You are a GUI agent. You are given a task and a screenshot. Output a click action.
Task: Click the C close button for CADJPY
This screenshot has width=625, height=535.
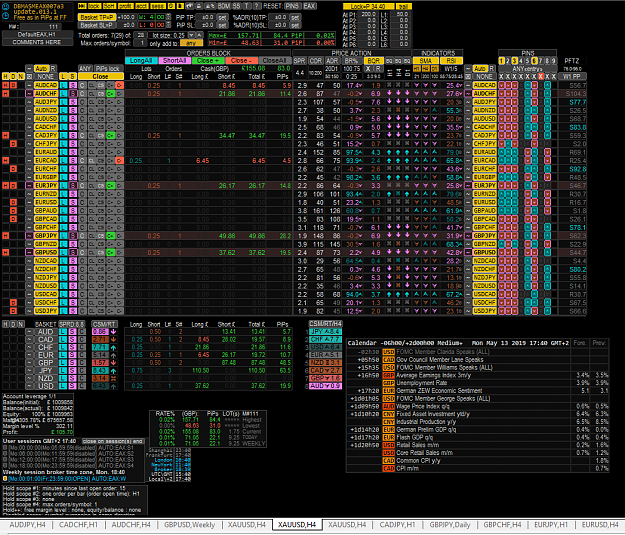(x=82, y=136)
